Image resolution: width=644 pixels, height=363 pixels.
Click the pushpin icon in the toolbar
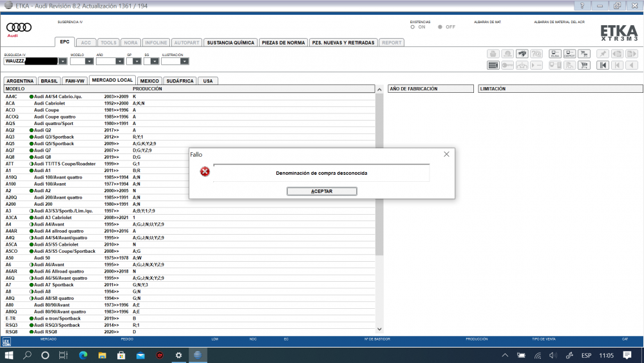[x=603, y=54]
